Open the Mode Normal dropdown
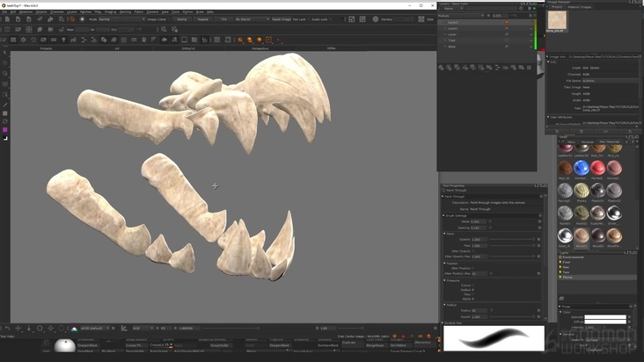The height and width of the screenshot is (362, 644). coord(121,19)
